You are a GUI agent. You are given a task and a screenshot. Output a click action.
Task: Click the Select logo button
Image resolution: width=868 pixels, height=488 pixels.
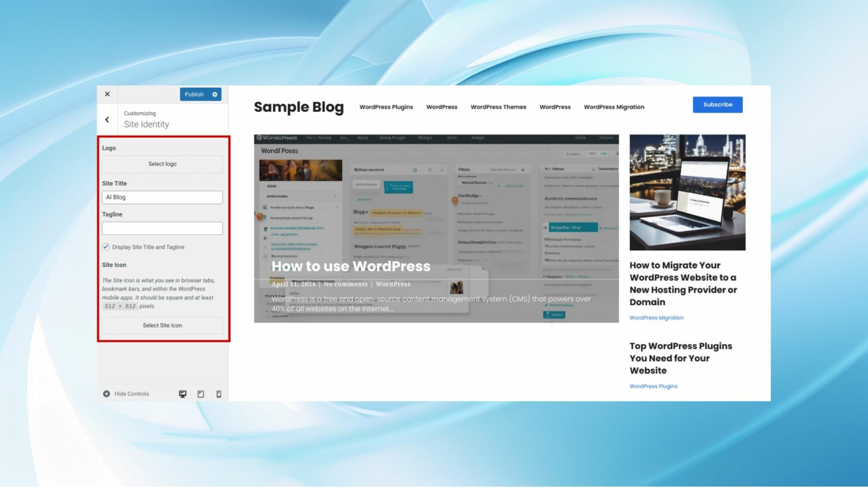[162, 164]
